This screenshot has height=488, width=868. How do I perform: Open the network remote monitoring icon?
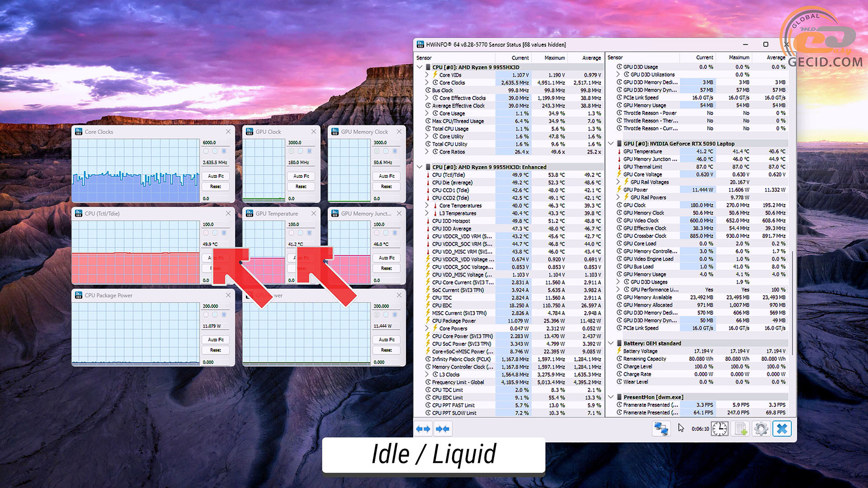660,428
